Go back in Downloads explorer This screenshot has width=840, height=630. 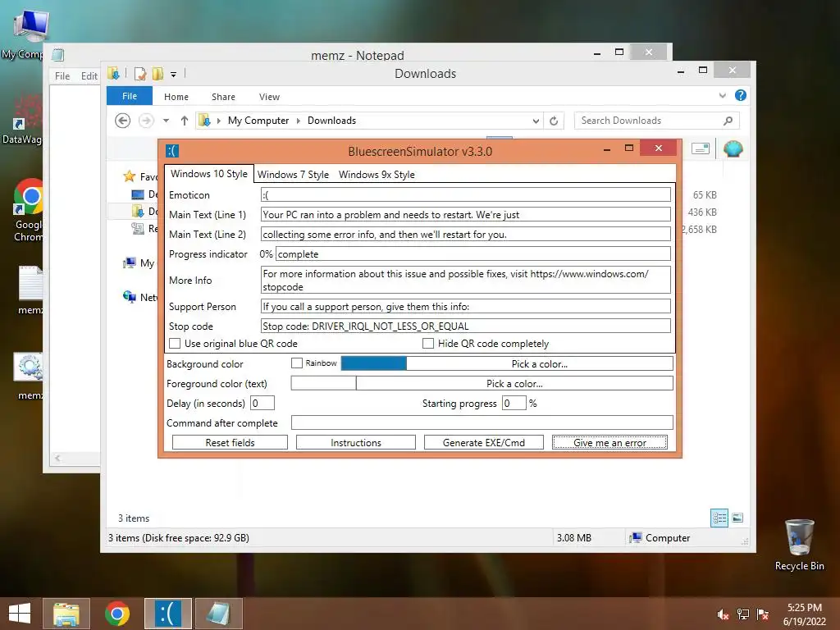[x=123, y=121]
